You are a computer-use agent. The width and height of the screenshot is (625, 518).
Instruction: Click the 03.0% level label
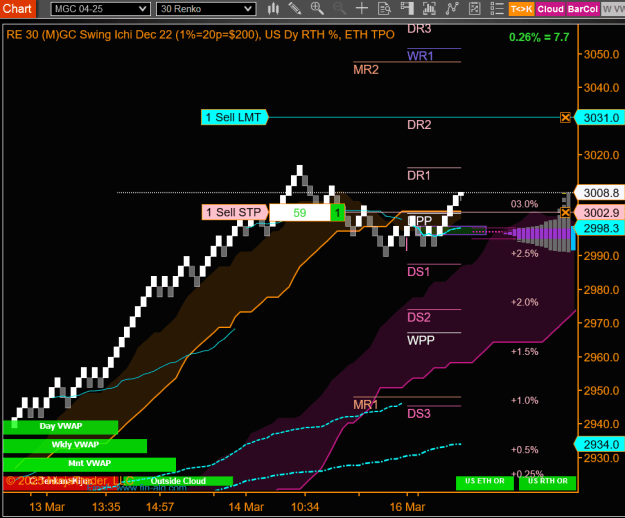click(525, 204)
